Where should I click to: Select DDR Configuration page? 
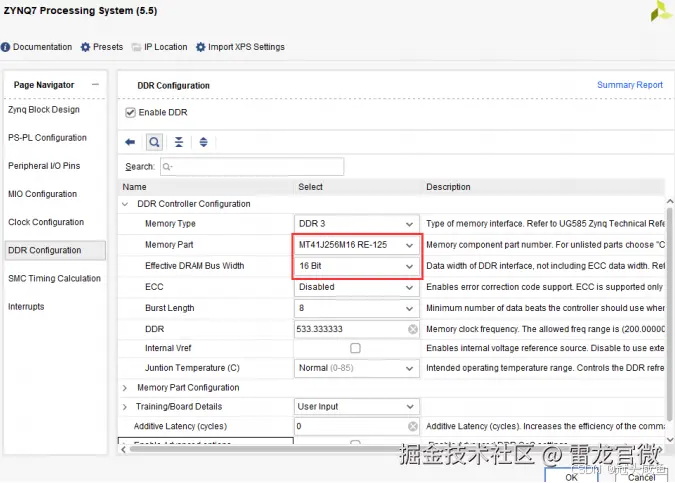pyautogui.click(x=55, y=250)
